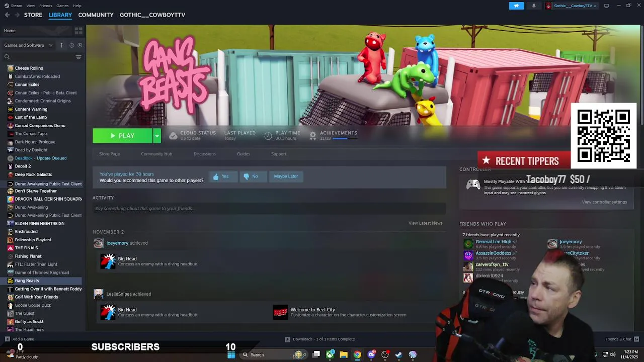This screenshot has height=362, width=644.
Task: Open Xbox app from the taskbar
Action: click(x=330, y=354)
